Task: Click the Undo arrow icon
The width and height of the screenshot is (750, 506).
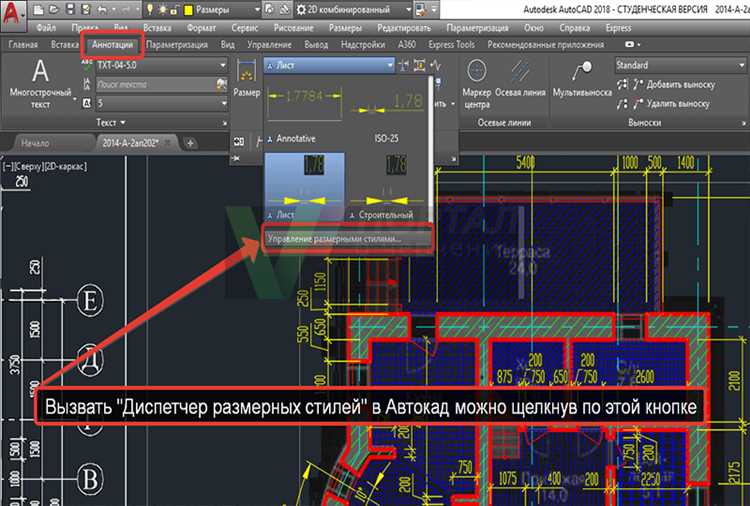Action: [102, 9]
